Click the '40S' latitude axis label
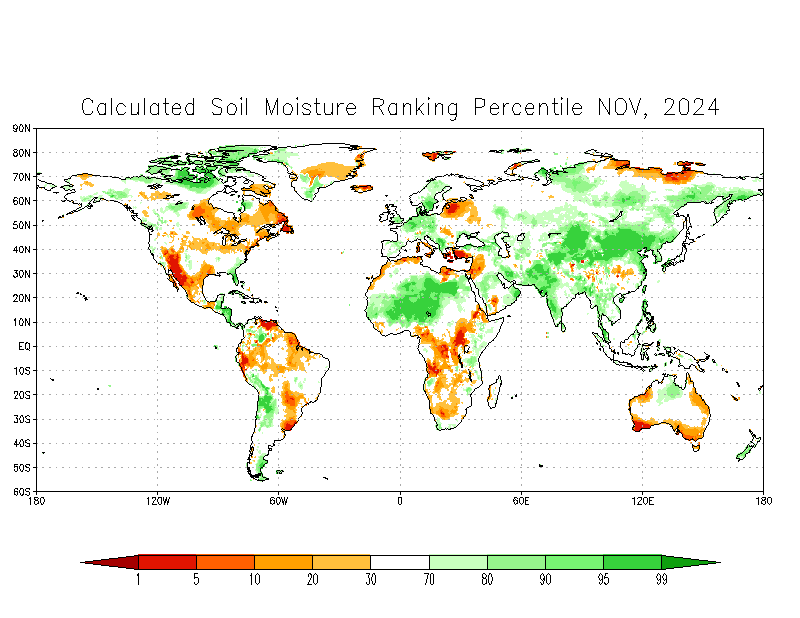This screenshot has width=800, height=618. point(22,443)
